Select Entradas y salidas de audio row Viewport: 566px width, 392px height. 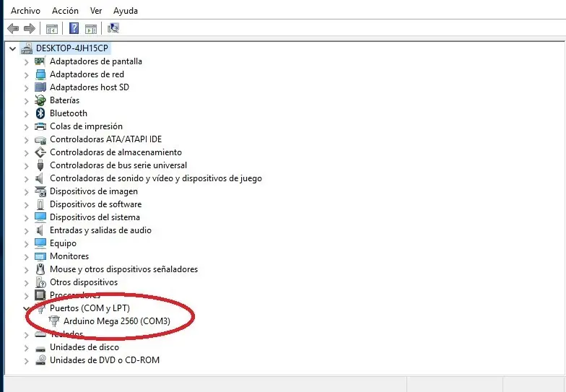click(100, 230)
